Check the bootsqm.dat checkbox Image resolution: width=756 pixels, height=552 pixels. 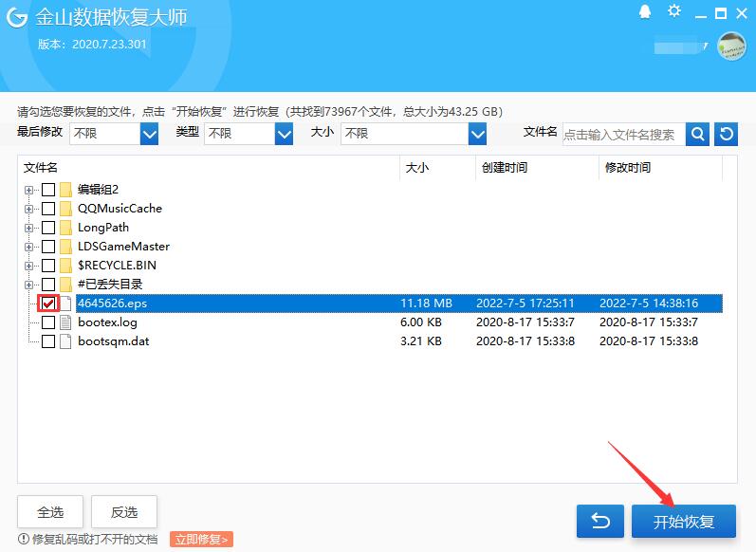48,341
